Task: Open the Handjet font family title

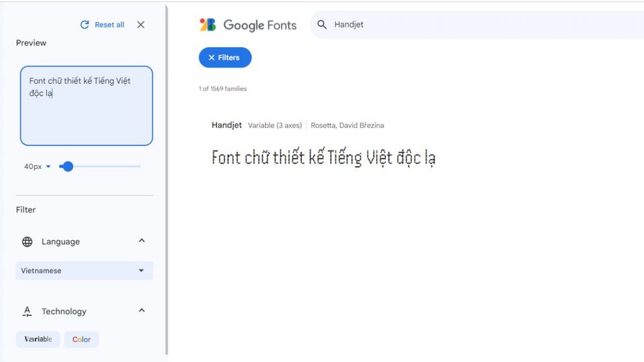Action: [227, 125]
